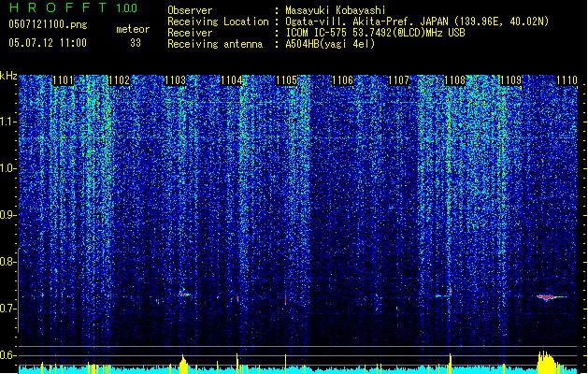Click the 1105 time marker

point(287,80)
